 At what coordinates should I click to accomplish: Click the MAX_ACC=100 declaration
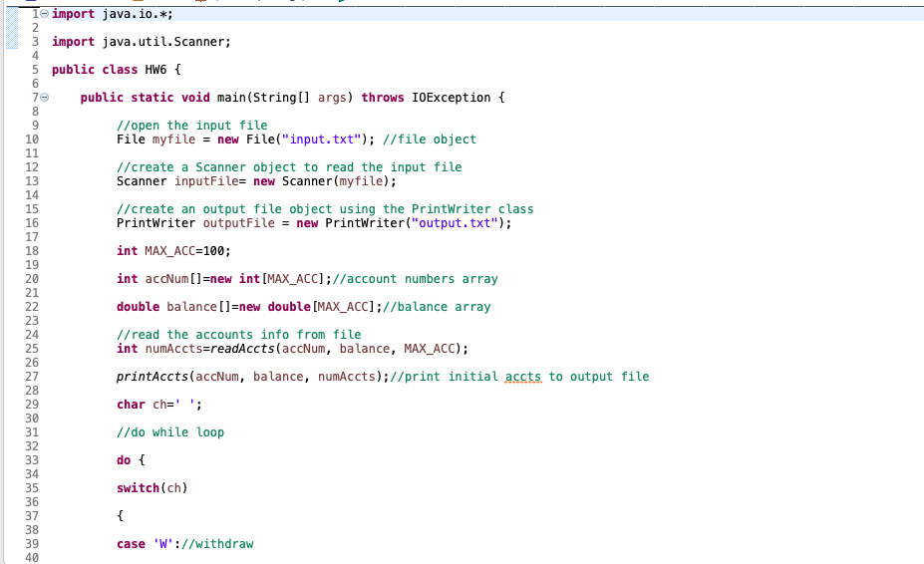173,251
